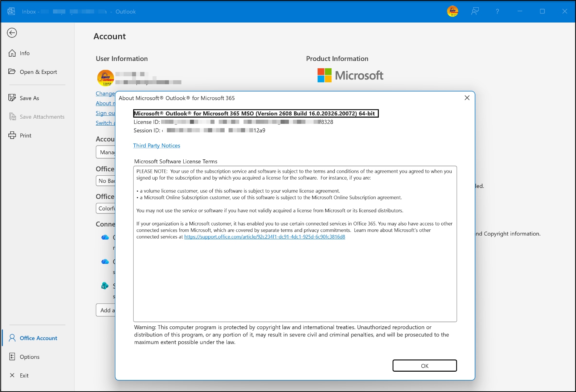Click the feedback person icon in title bar
Screen dimensions: 576x392
click(475, 11)
